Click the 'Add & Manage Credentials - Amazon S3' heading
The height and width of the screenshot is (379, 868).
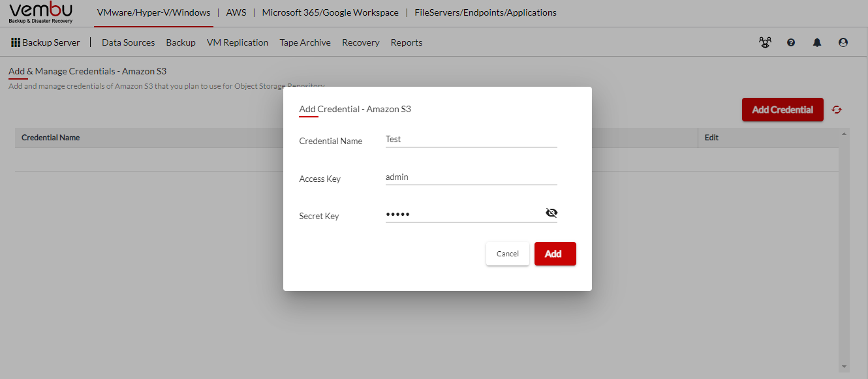pyautogui.click(x=87, y=71)
